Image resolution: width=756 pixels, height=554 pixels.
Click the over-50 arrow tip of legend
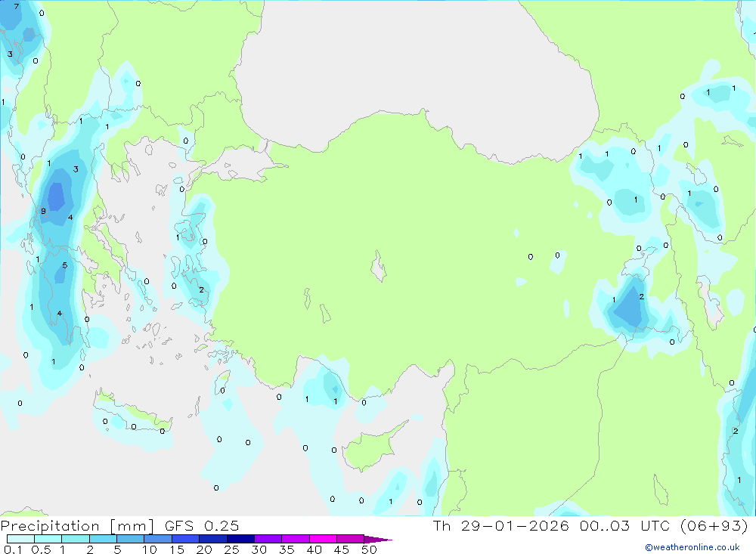[378, 539]
